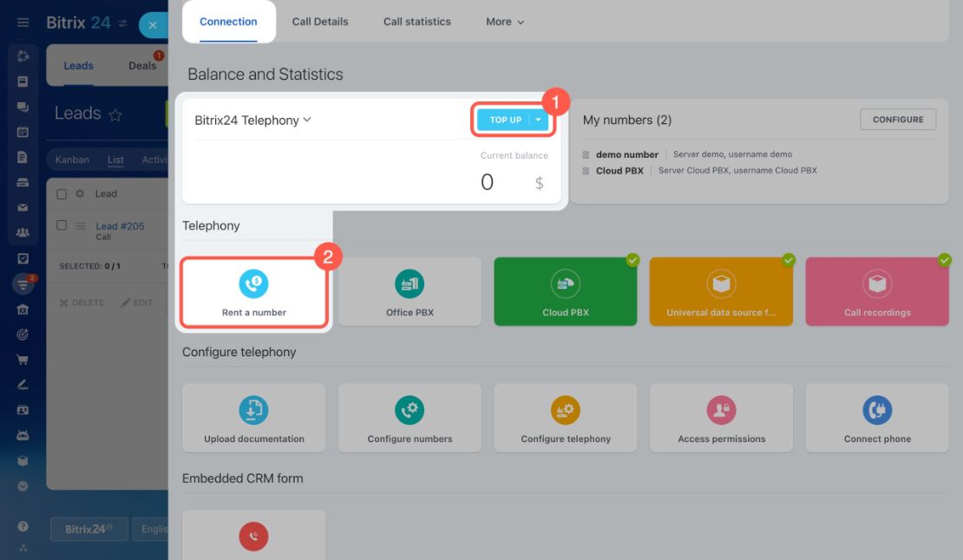Close the telephony slider panel

(x=153, y=25)
